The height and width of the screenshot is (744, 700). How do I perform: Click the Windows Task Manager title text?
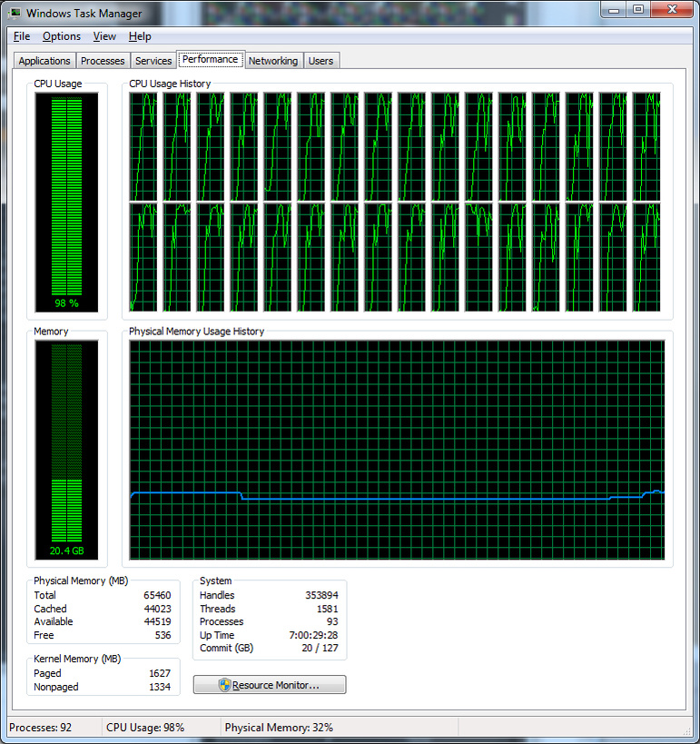[x=84, y=14]
